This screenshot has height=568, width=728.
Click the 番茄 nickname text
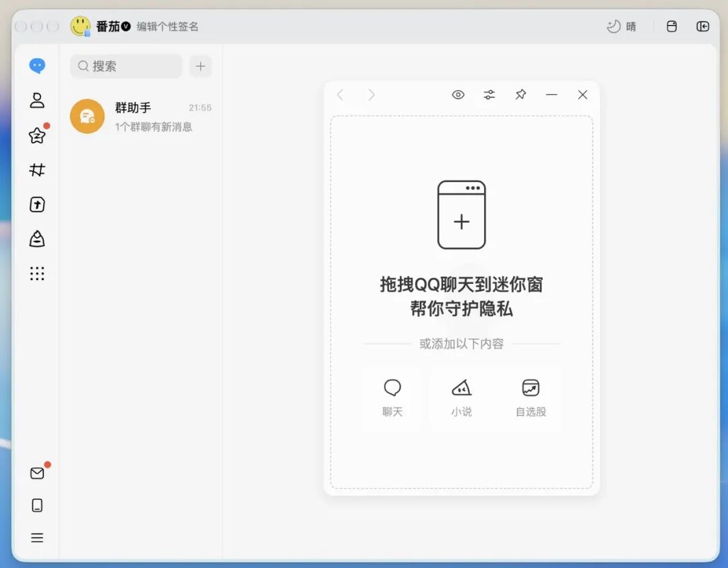(x=108, y=26)
